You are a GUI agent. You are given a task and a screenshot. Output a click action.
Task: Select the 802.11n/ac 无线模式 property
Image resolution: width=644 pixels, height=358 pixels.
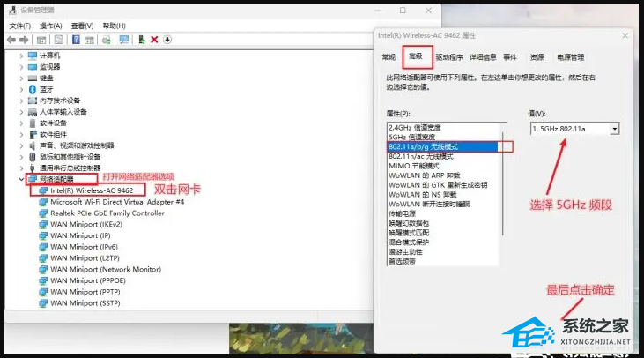421,157
